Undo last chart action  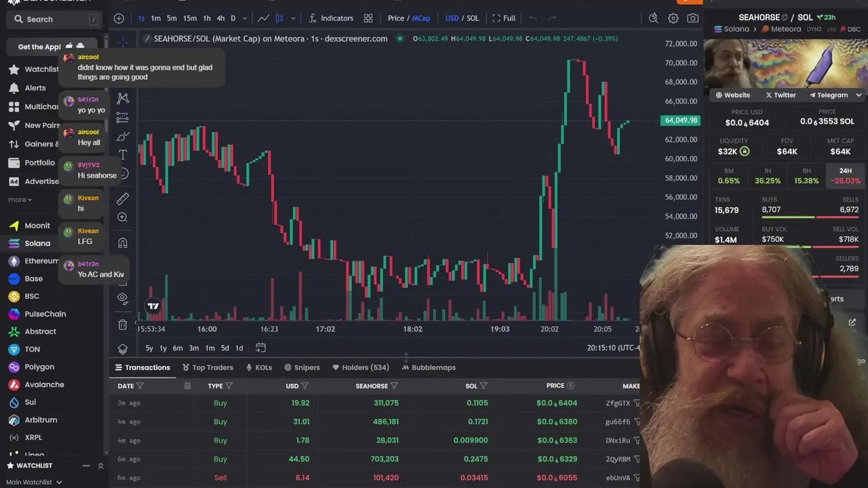(533, 18)
